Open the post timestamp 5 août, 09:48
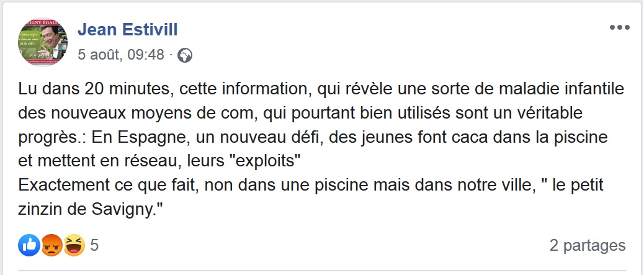The image size is (644, 275). click(x=121, y=55)
